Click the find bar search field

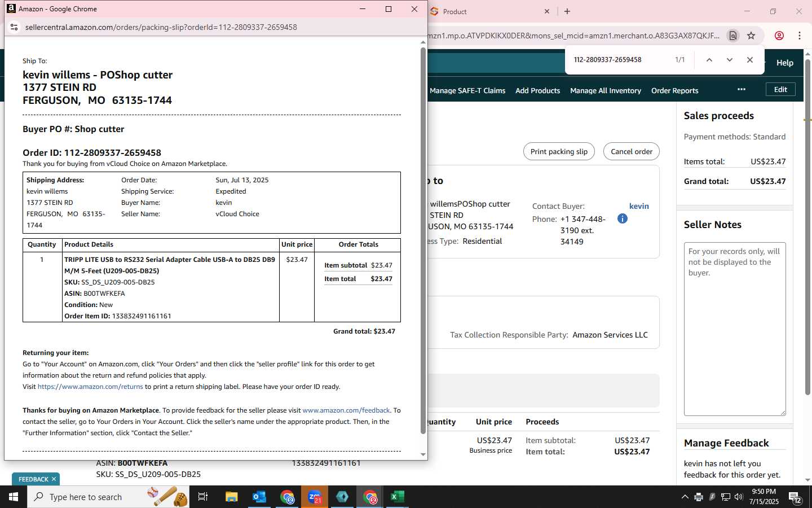coord(620,60)
